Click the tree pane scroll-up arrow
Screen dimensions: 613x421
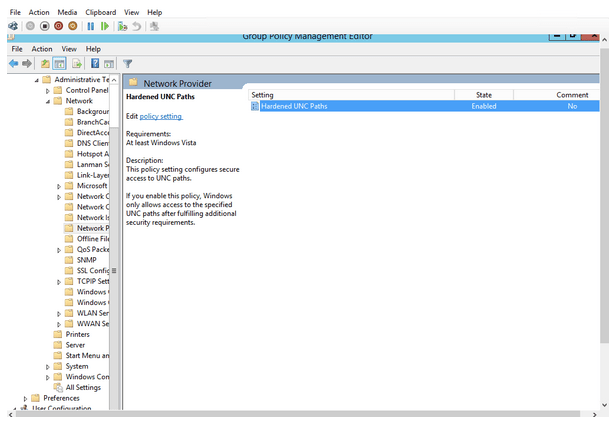tap(114, 80)
